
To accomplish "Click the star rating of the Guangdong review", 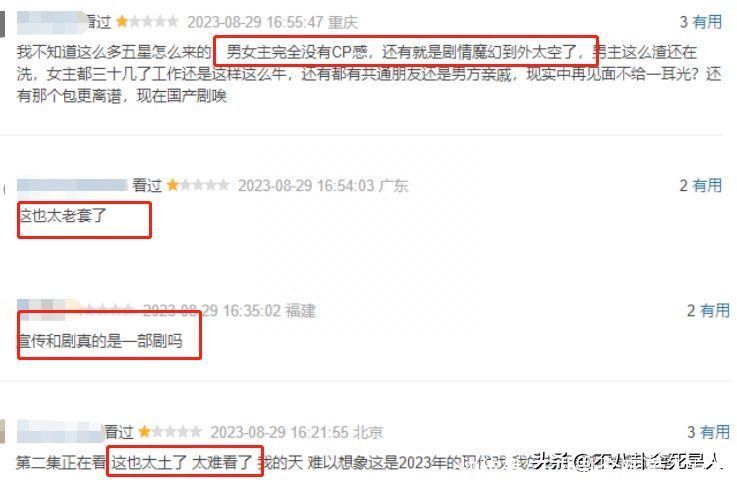I will (198, 185).
